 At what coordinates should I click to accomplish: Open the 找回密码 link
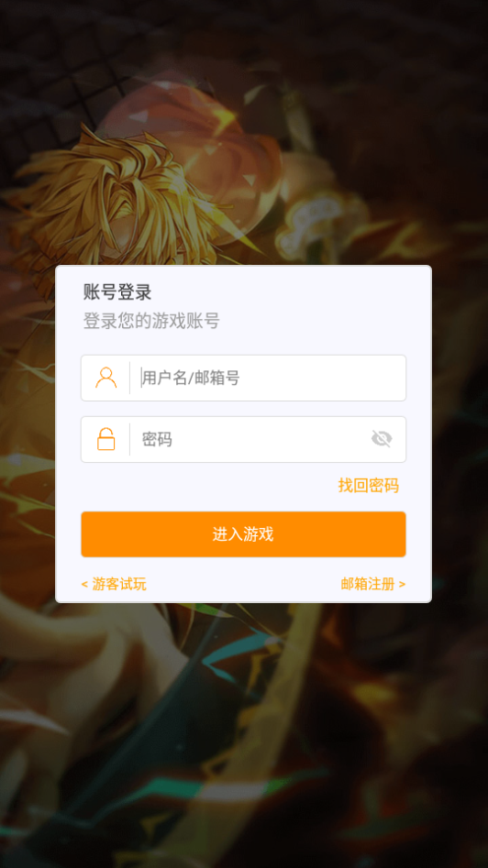pos(369,486)
